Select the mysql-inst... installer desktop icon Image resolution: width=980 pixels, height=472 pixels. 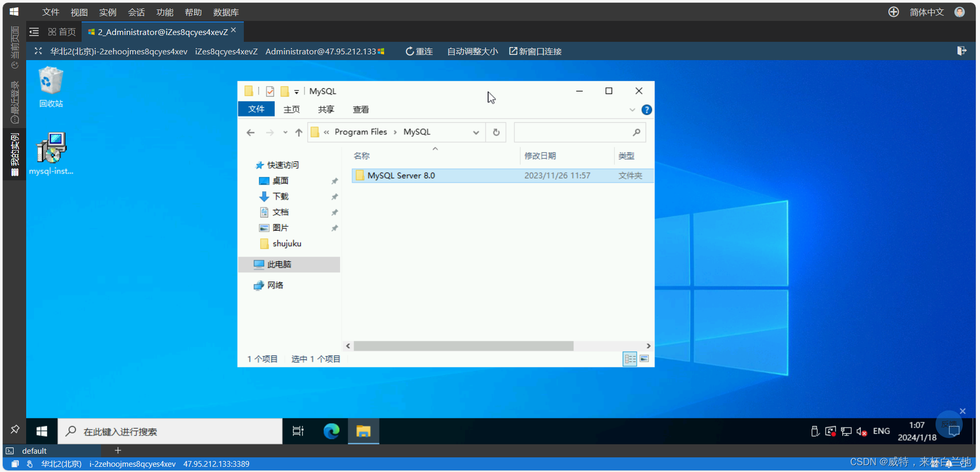coord(51,154)
